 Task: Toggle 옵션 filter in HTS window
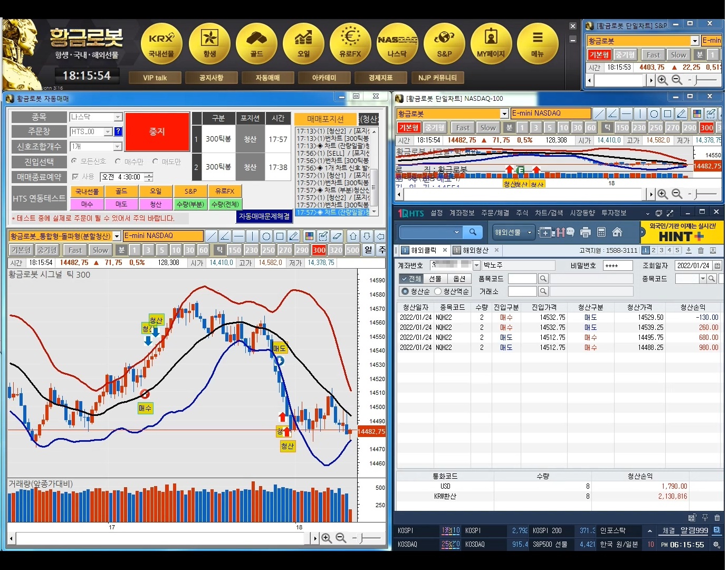[459, 279]
